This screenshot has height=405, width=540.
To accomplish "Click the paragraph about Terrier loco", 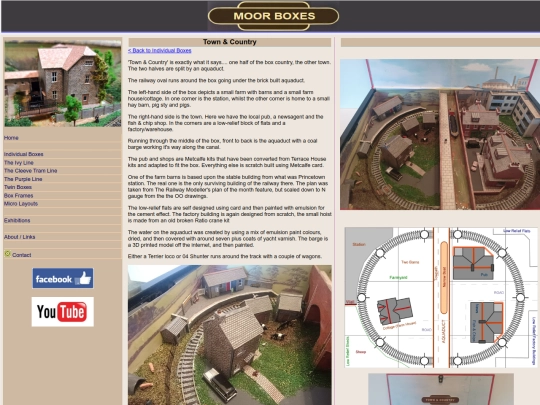I will (x=225, y=257).
